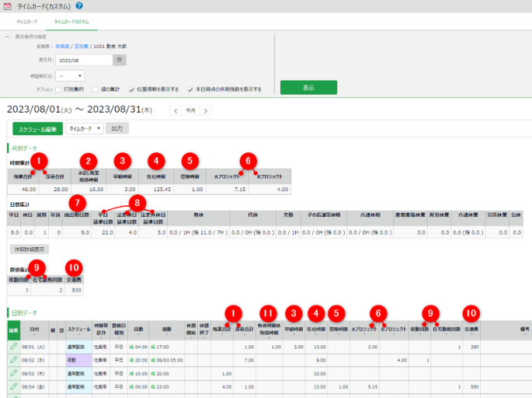532x398 pixels.
Task: Click the edit pencil for 08/04
Action: pos(13,386)
